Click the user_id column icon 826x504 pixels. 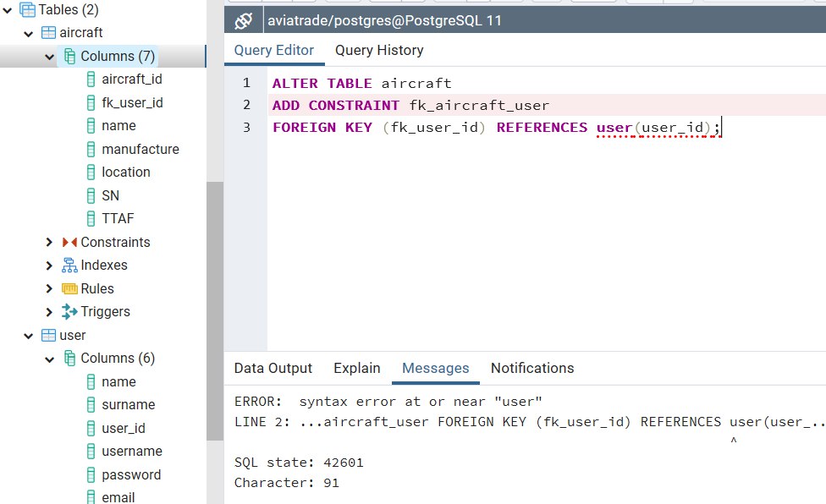91,428
